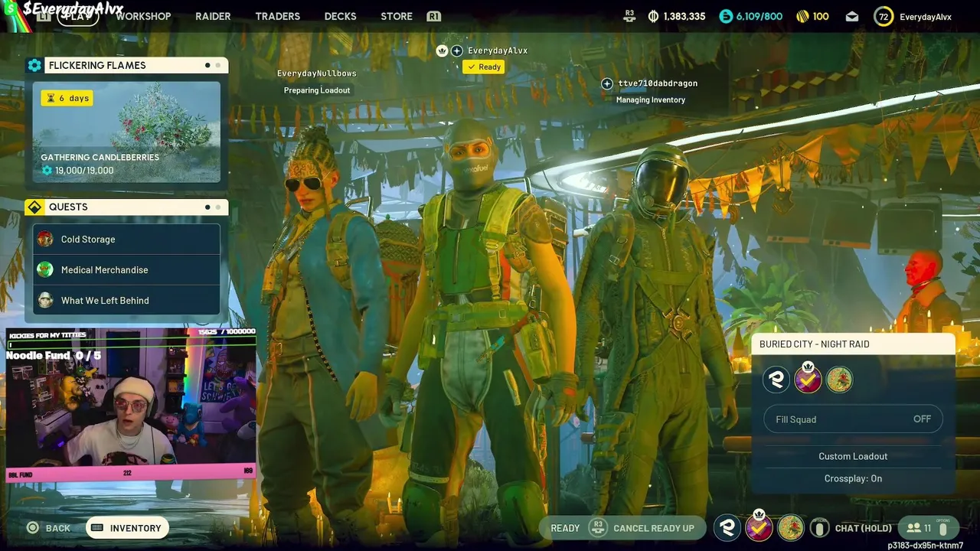Click the L1 previous-tab button icon
980x551 pixels.
coord(44,16)
